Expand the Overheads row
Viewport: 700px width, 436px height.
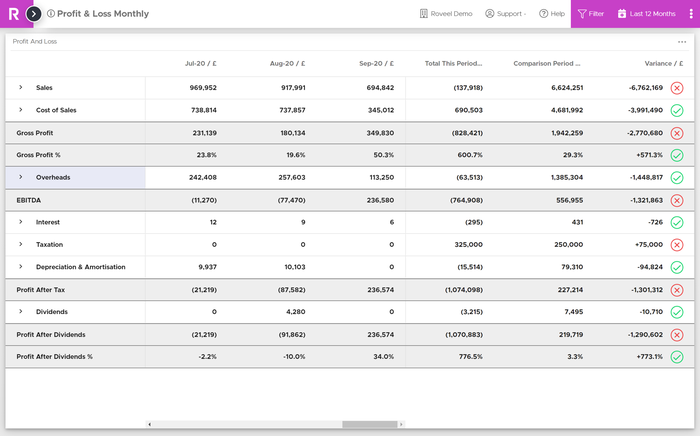coord(20,177)
